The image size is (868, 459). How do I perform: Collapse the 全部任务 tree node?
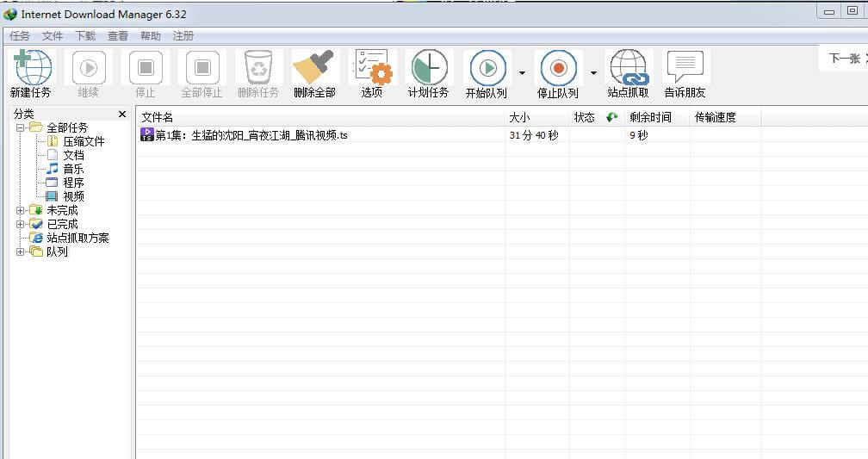[21, 127]
